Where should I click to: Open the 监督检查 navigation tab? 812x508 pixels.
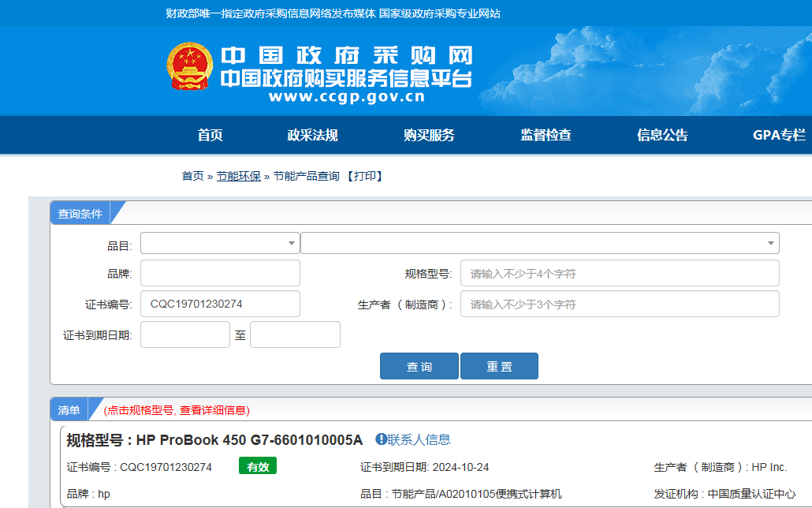pos(546,135)
